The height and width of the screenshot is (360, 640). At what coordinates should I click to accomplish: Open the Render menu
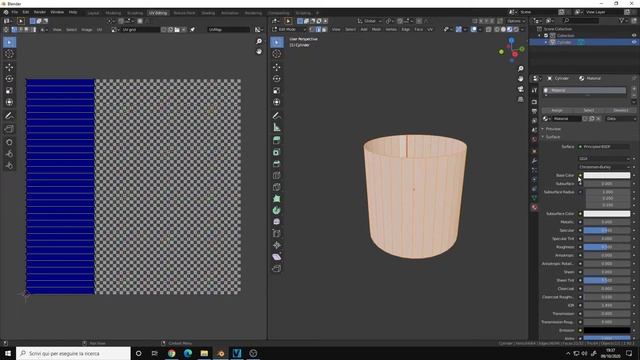click(x=40, y=12)
